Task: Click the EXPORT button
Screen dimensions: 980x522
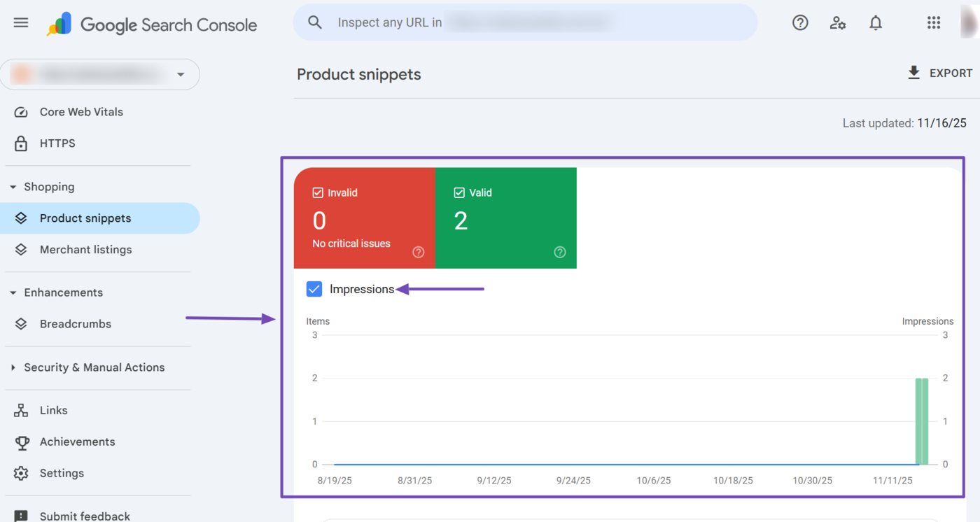Action: pyautogui.click(x=940, y=72)
